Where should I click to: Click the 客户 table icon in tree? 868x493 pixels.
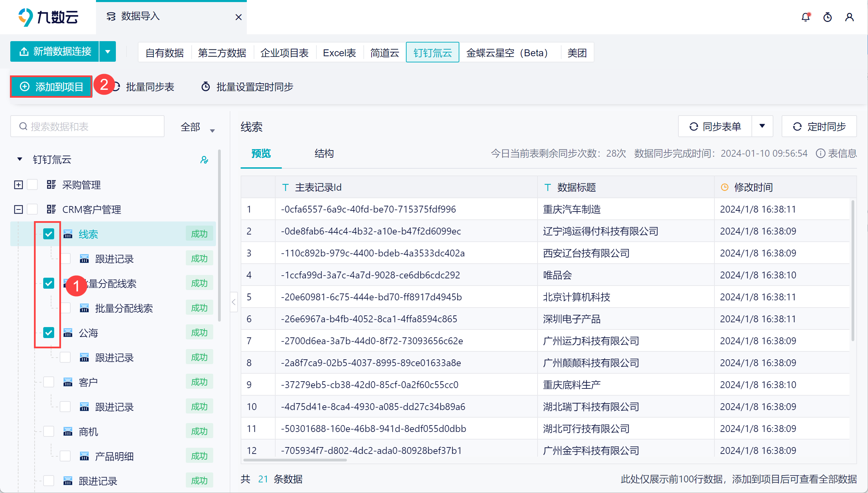pos(68,382)
